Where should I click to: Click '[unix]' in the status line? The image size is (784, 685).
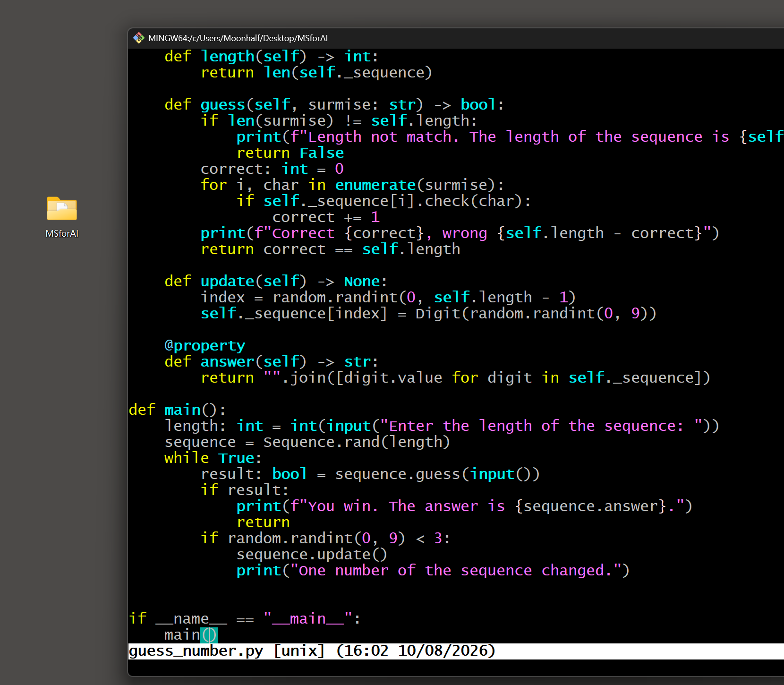coord(299,651)
